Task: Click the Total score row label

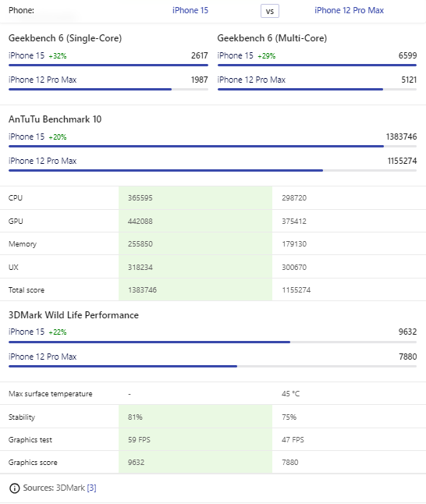Action: click(x=27, y=290)
